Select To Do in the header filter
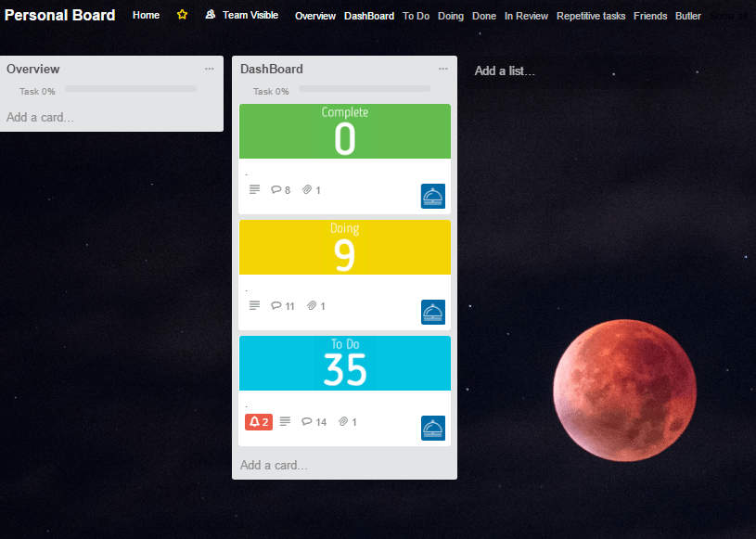The height and width of the screenshot is (539, 756). [416, 16]
